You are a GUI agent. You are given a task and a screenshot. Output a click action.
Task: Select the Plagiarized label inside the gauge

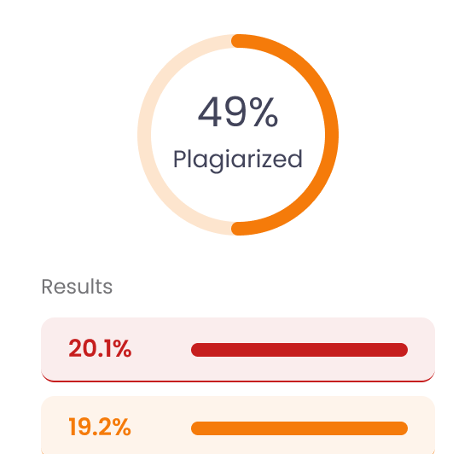point(238,160)
